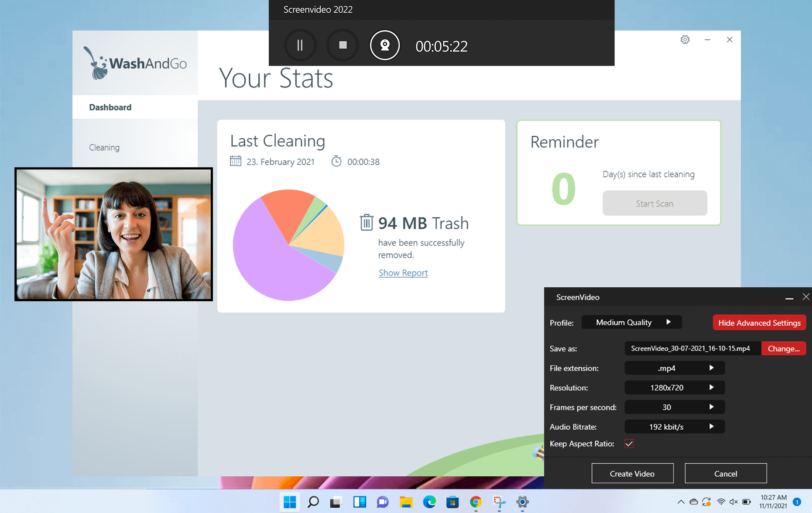Open the Windows Start menu
The width and height of the screenshot is (812, 513).
(289, 502)
